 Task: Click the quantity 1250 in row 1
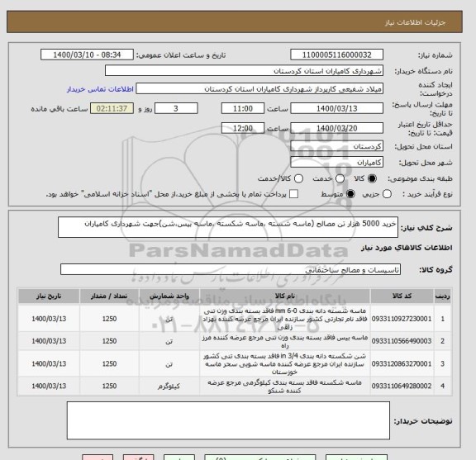coord(109,319)
